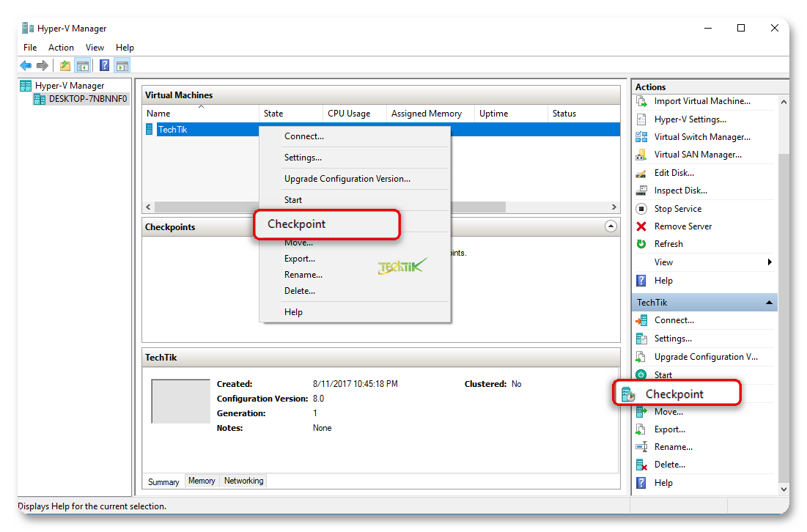Viewport: 807px width, 532px height.
Task: Click the Show/Hide Action Pane toolbar icon
Action: pos(122,66)
